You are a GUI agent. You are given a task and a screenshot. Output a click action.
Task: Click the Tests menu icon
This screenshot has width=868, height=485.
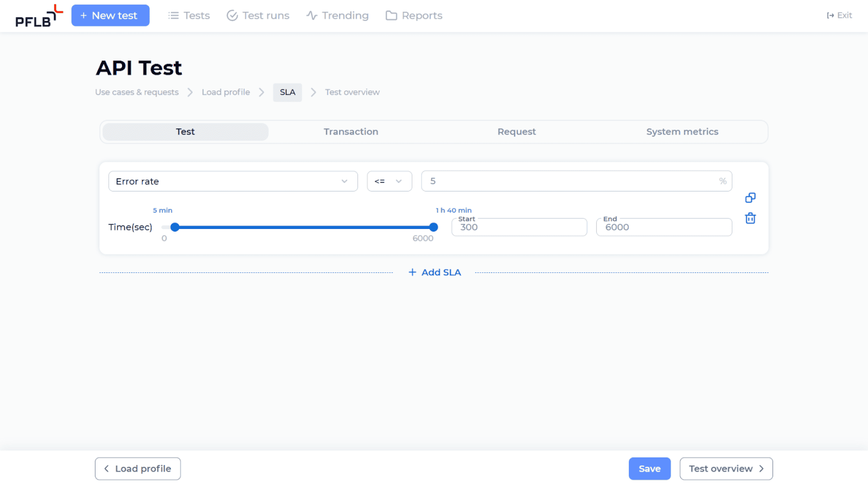pyautogui.click(x=174, y=16)
